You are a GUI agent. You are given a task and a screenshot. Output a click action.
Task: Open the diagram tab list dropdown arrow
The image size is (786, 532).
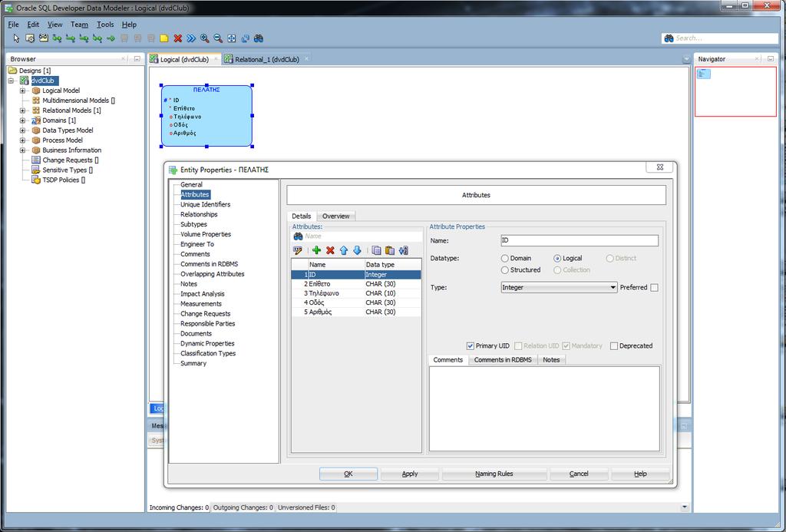686,59
